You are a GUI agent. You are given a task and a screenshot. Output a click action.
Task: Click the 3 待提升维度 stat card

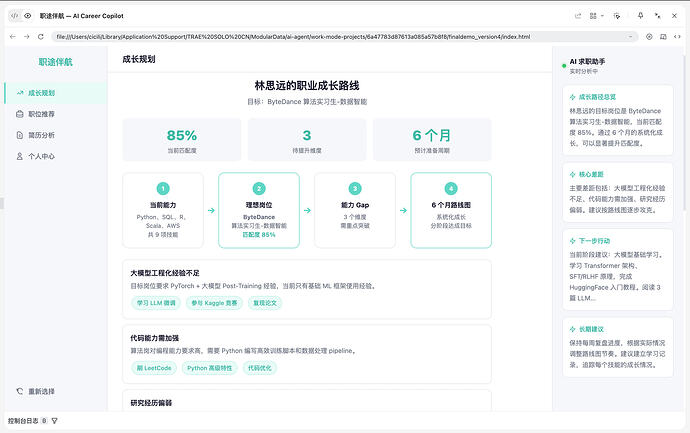tap(307, 139)
